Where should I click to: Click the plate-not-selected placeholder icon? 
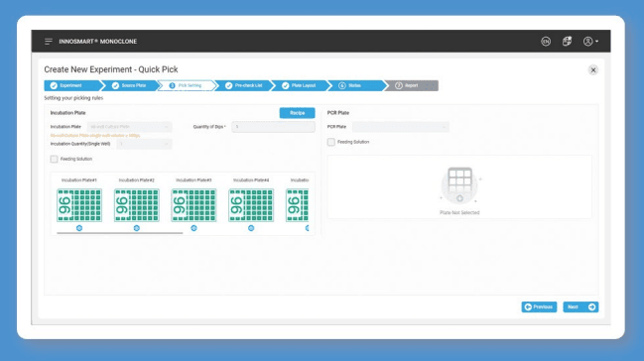pyautogui.click(x=459, y=185)
